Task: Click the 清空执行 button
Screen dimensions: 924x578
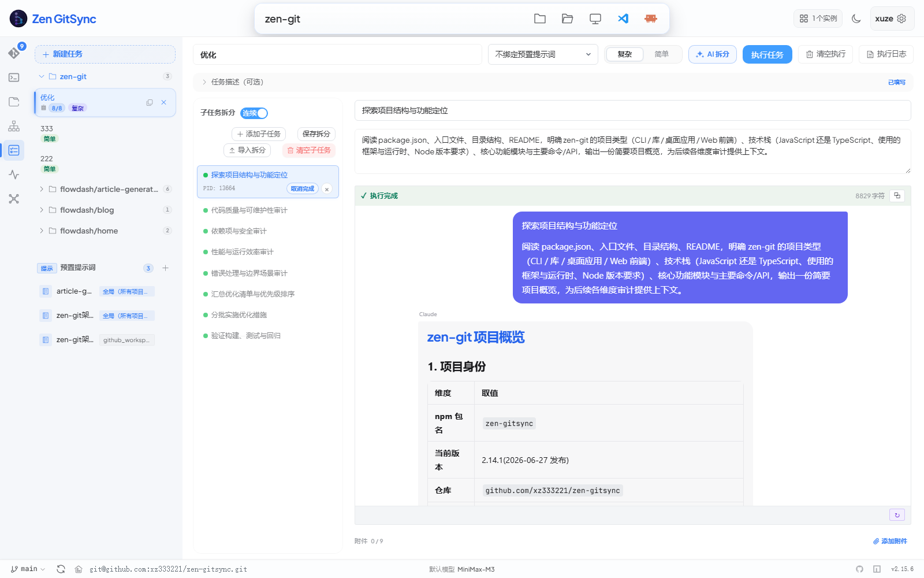Action: 826,54
